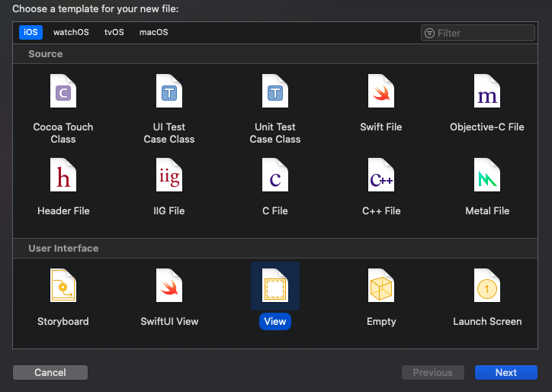
Task: Select the Cocoa Touch Class template icon
Action: point(63,91)
